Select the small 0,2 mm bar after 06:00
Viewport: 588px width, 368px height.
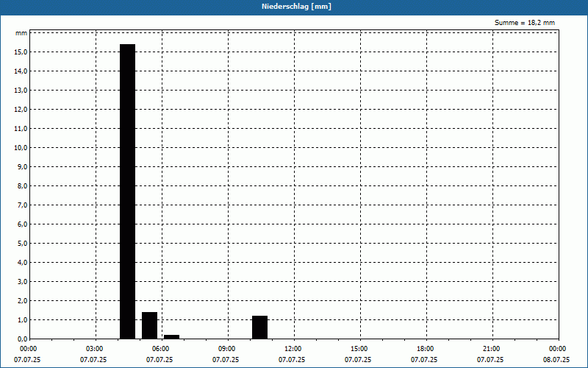172,337
